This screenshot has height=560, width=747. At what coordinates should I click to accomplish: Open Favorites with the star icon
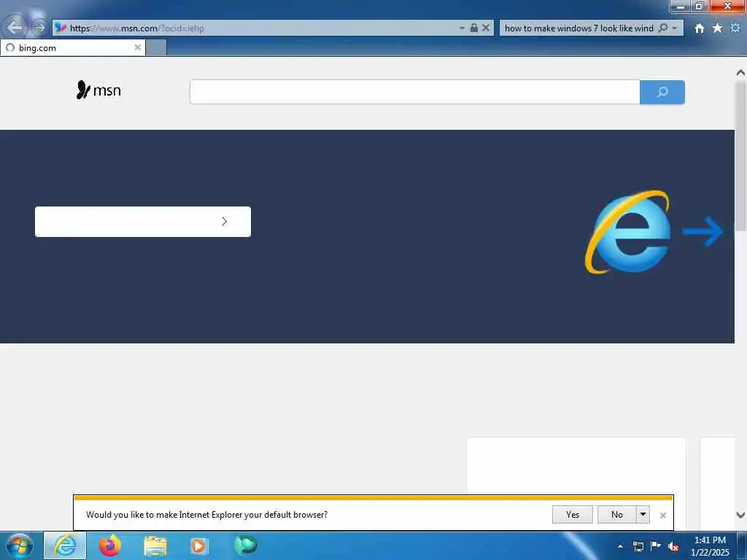tap(717, 28)
